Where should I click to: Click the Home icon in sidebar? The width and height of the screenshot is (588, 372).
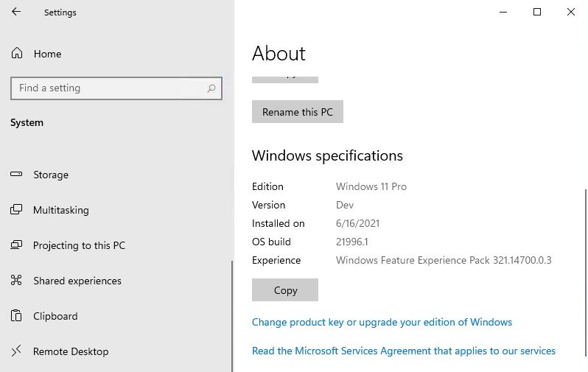pos(17,54)
